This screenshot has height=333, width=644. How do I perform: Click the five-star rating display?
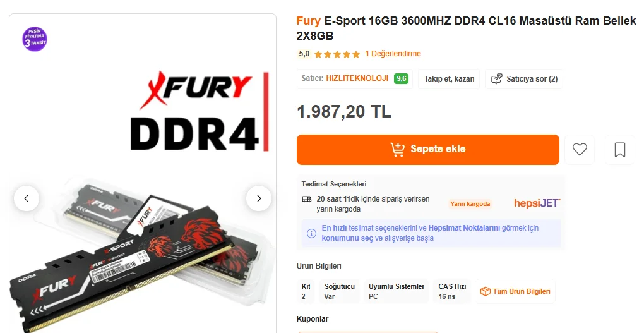[337, 54]
